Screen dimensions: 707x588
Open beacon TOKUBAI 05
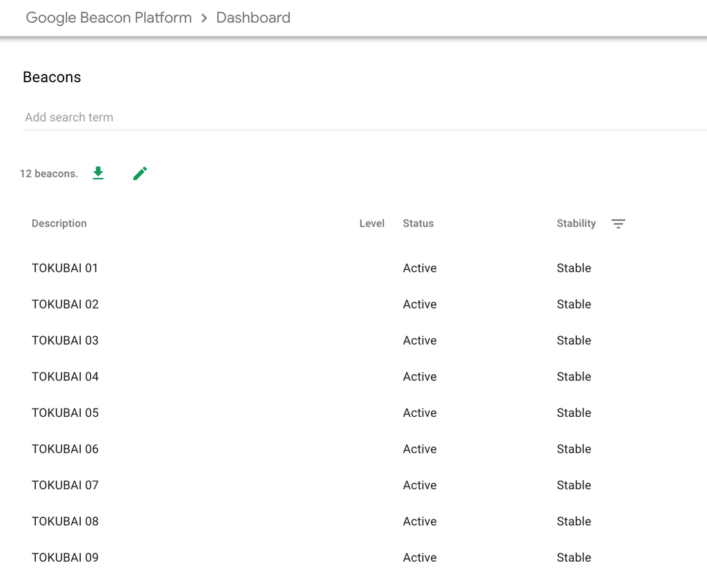[x=65, y=413]
